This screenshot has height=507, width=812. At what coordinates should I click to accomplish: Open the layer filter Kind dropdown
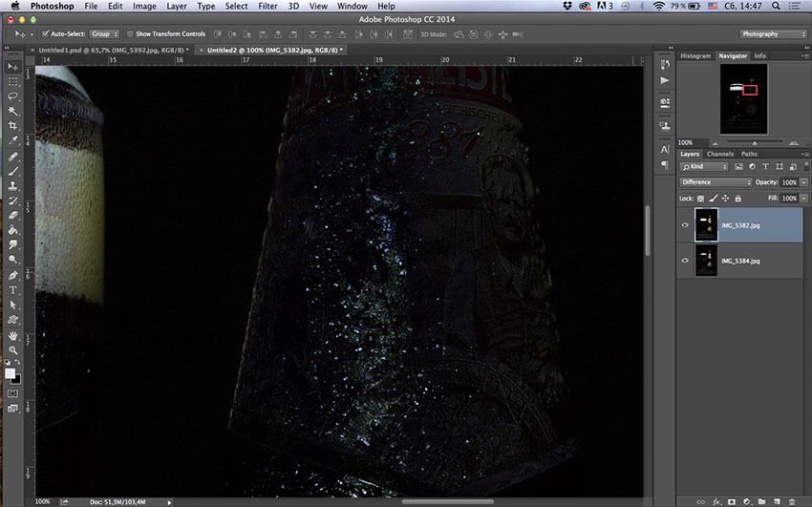(704, 166)
